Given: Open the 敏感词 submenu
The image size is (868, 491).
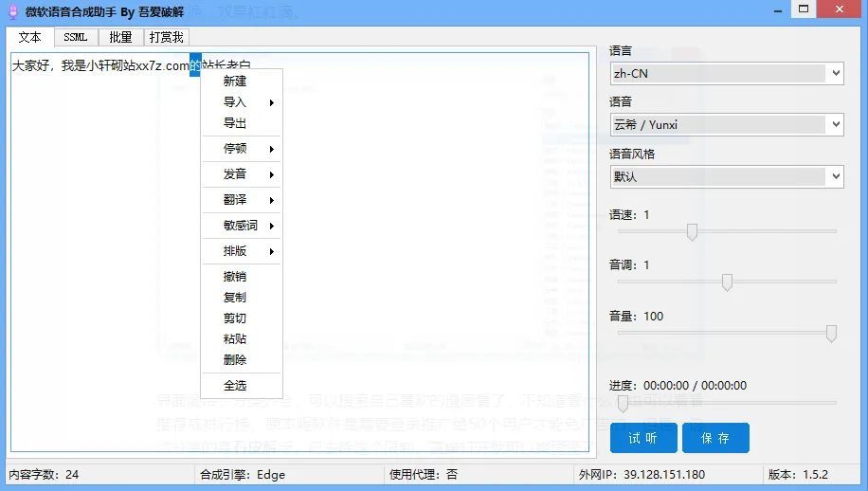Looking at the screenshot, I should click(242, 226).
